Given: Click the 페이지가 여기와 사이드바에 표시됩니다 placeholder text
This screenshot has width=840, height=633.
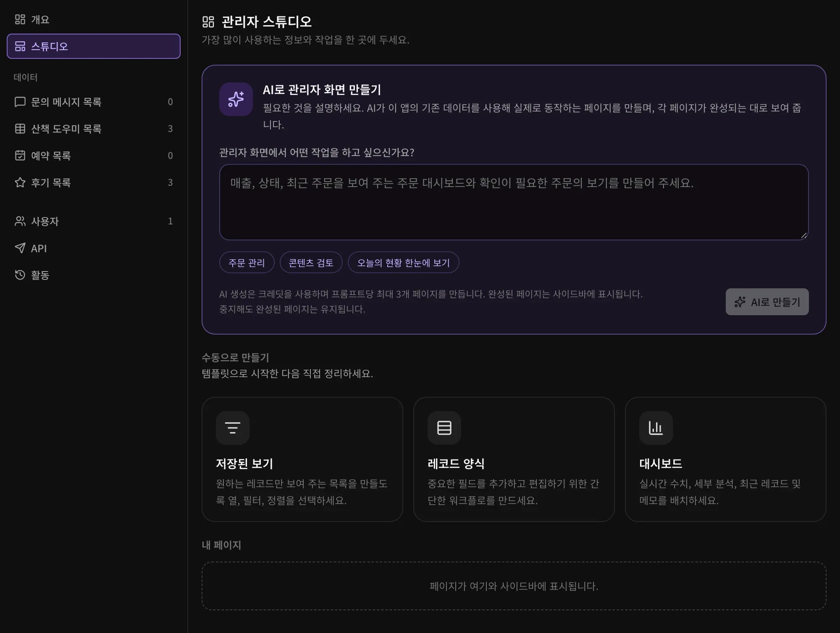Looking at the screenshot, I should (x=514, y=586).
